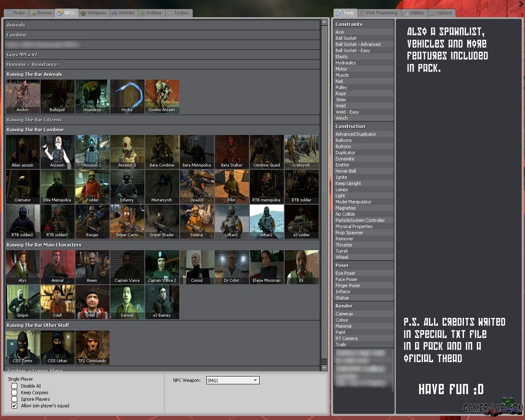Open the Toybox tab
Viewport: 525px width, 420px height.
178,13
